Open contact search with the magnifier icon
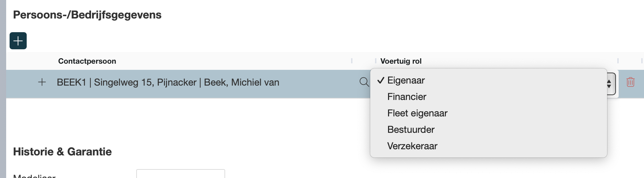The height and width of the screenshot is (178, 644). (x=364, y=82)
